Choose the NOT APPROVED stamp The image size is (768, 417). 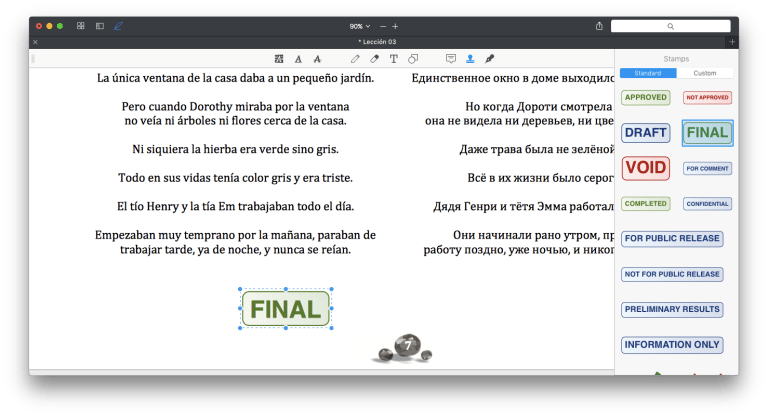click(707, 98)
